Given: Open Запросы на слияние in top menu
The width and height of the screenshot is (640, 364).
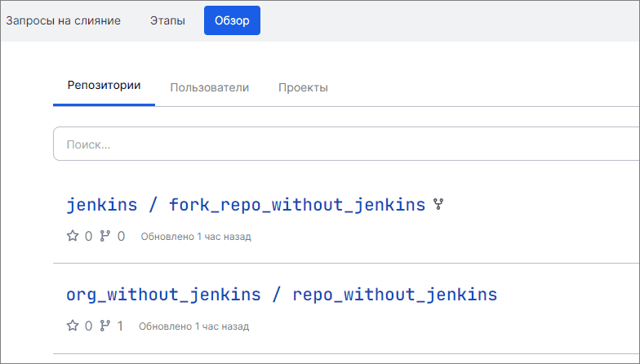Looking at the screenshot, I should (x=64, y=20).
